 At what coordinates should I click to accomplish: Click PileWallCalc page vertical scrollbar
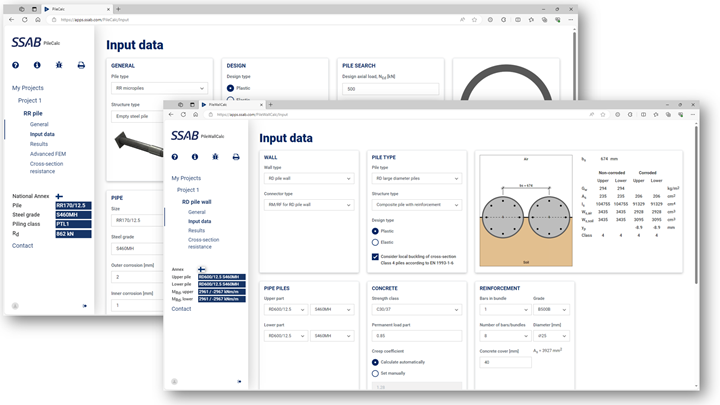(696, 204)
